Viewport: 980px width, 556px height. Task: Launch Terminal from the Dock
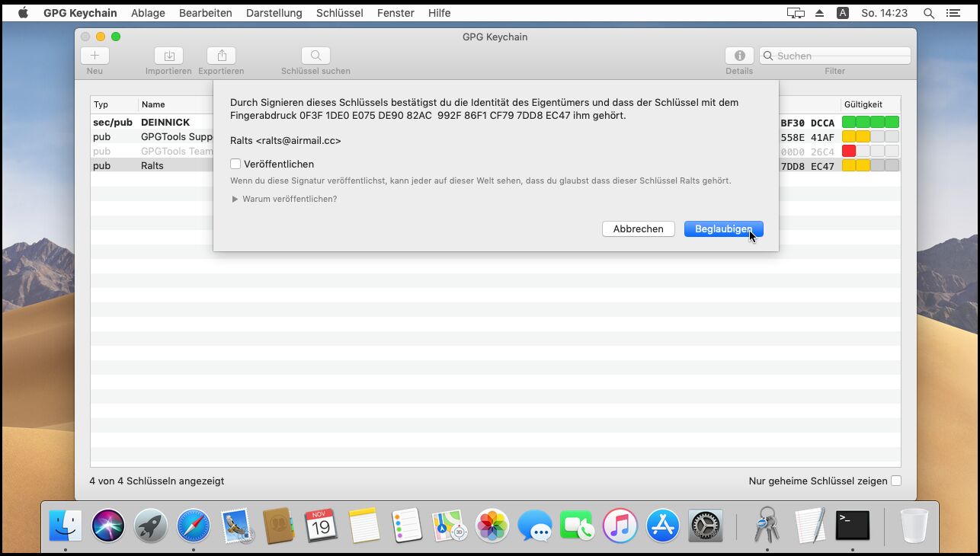pyautogui.click(x=852, y=525)
